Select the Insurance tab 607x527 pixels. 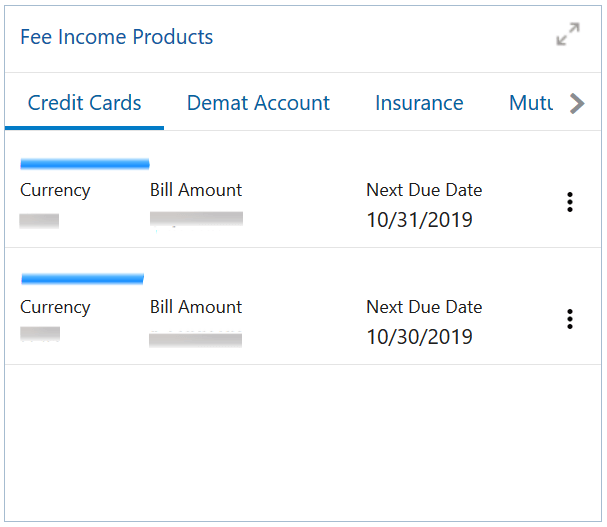419,103
